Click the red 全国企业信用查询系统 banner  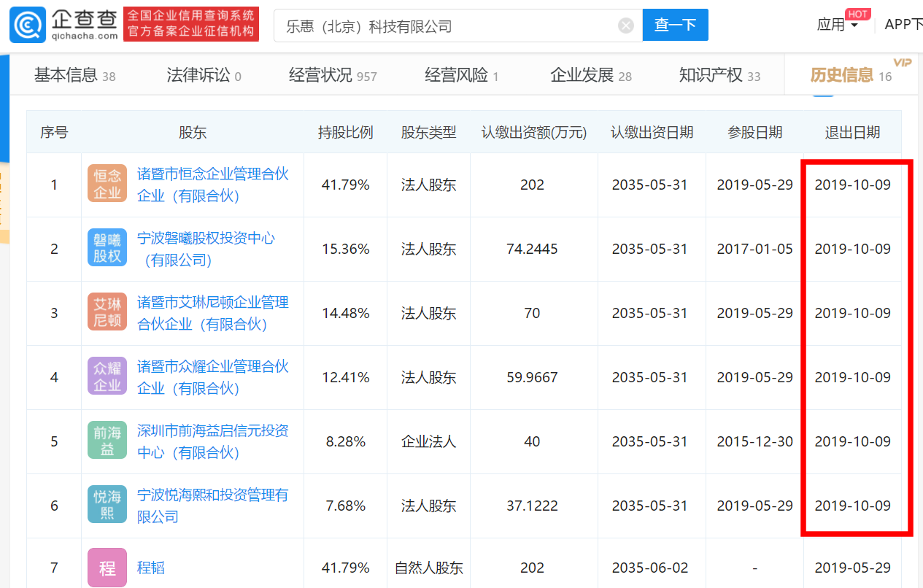pos(191,24)
